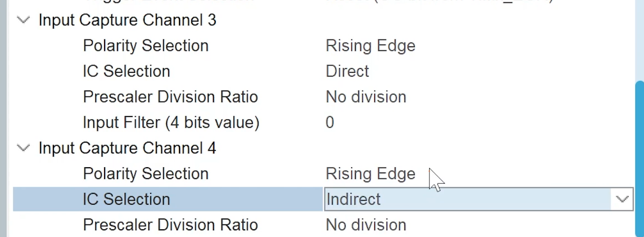Collapse the Input Capture Channel 3 chevron
644x237 pixels.
[x=23, y=21]
